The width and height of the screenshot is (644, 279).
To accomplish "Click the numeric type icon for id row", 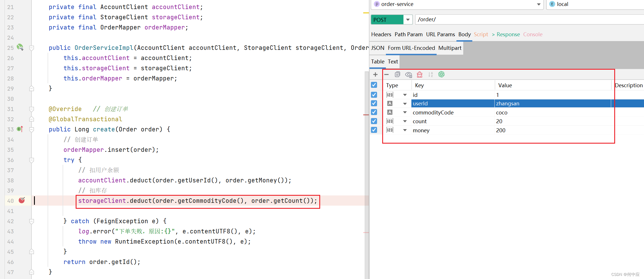I will (390, 95).
